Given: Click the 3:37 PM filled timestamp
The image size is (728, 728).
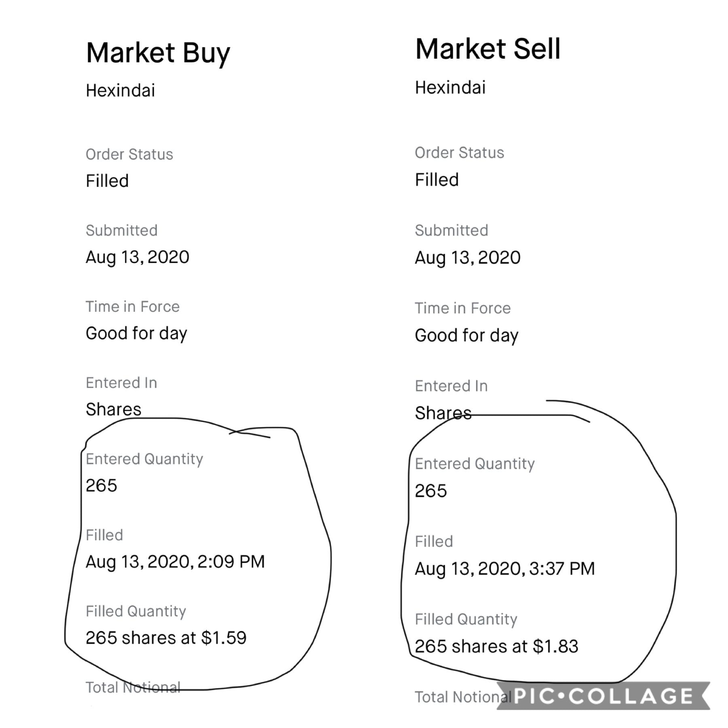Looking at the screenshot, I should (505, 569).
